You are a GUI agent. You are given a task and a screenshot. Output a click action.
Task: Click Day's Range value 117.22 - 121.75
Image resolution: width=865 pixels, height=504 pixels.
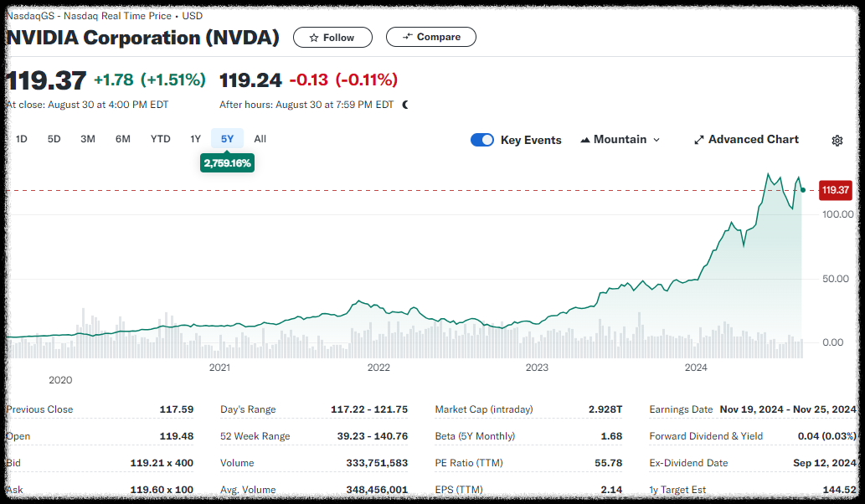tap(369, 409)
